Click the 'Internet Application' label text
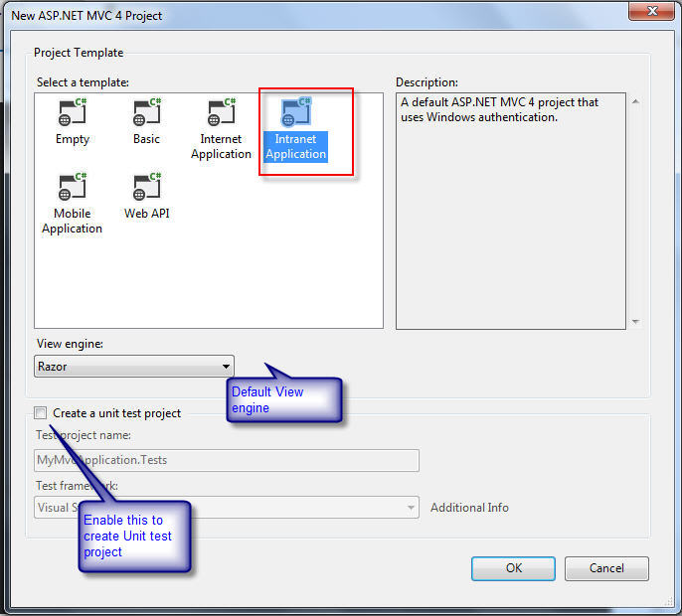This screenshot has width=682, height=616. point(221,146)
